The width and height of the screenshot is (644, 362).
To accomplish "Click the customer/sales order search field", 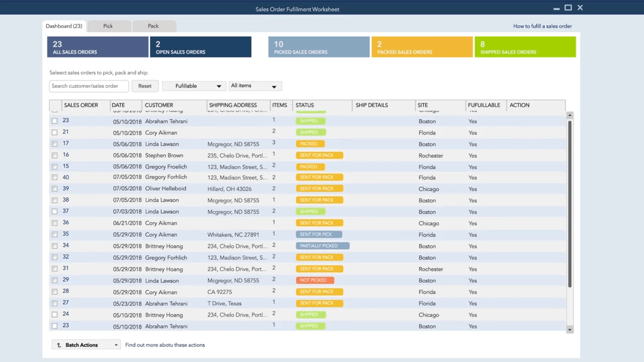I will 89,85.
